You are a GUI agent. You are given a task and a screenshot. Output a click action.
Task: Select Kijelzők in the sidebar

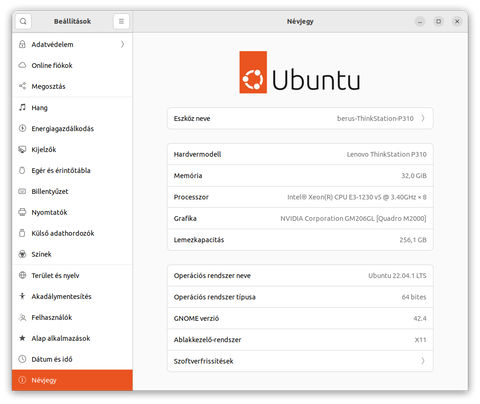(72, 149)
